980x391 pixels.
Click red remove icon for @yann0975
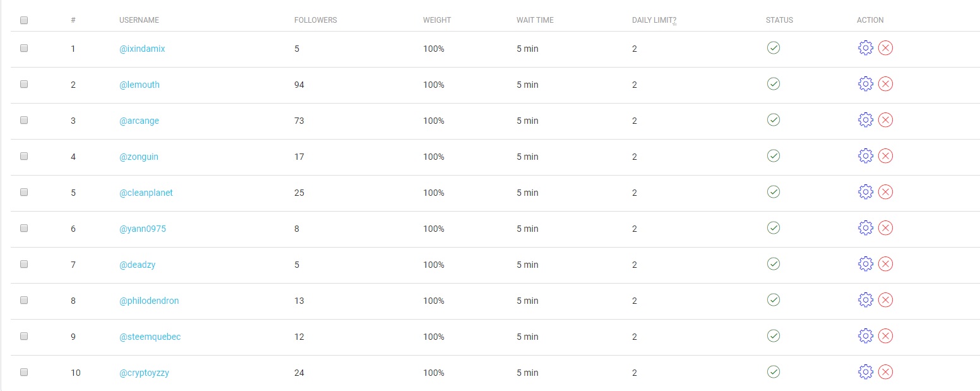[886, 228]
